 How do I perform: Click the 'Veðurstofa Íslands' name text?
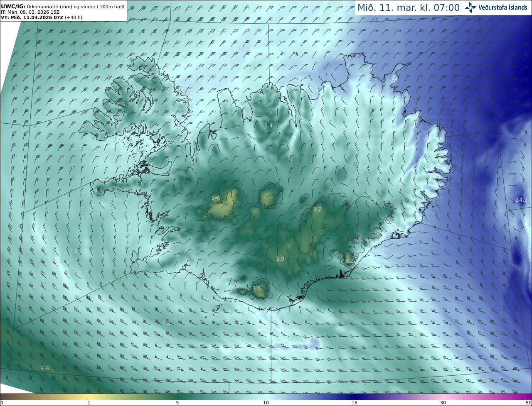point(503,7)
